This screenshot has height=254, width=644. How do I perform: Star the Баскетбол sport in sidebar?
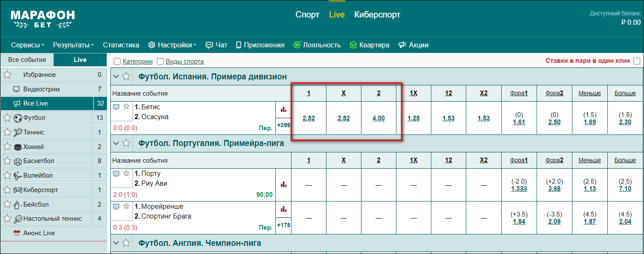7,161
